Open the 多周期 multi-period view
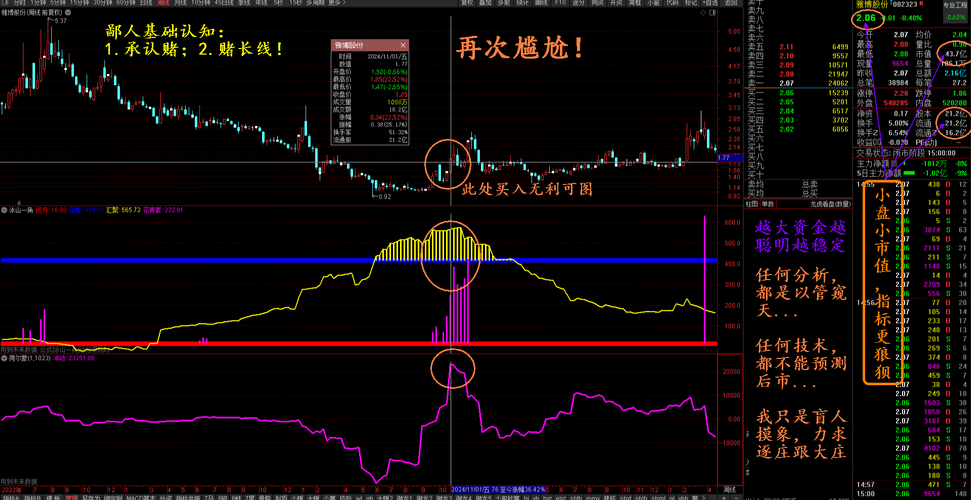Viewport: 971px width, 500px height. [x=315, y=3]
